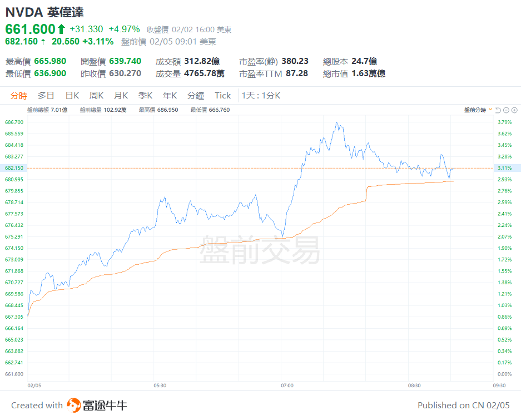The width and height of the screenshot is (521, 420).
Task: Select the 季K tab
Action: click(x=146, y=96)
